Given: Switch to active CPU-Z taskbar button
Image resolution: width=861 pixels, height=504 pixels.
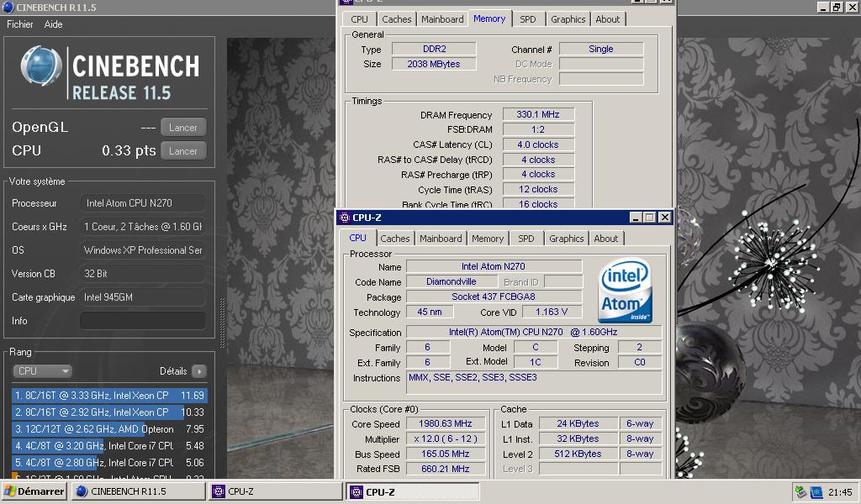Looking at the screenshot, I should pos(413,492).
